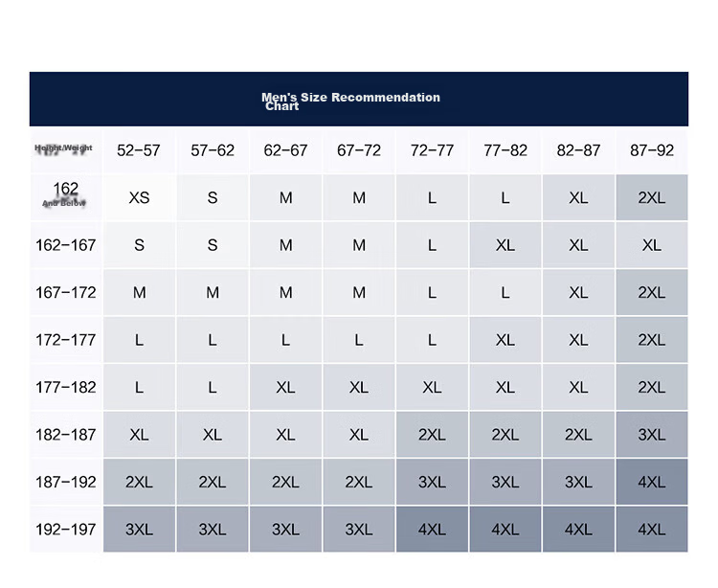The width and height of the screenshot is (718, 588).
Task: Click the 192-197 height row label
Action: (66, 530)
